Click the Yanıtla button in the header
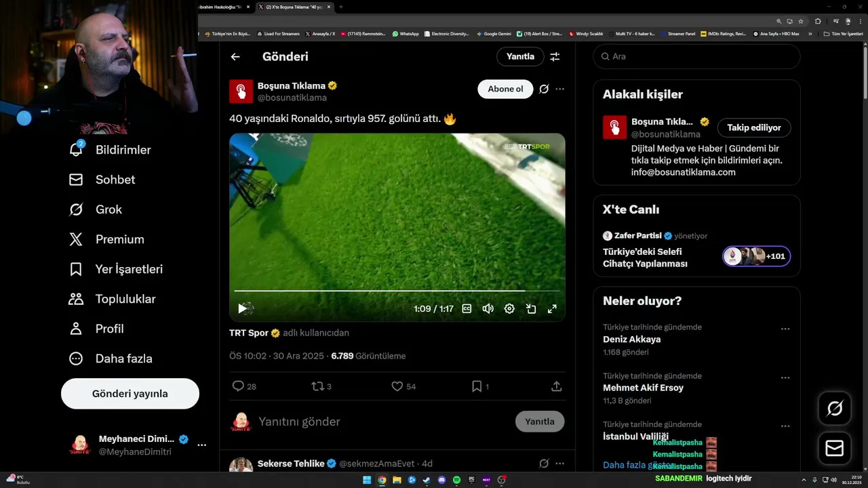The height and width of the screenshot is (488, 868). [x=520, y=57]
